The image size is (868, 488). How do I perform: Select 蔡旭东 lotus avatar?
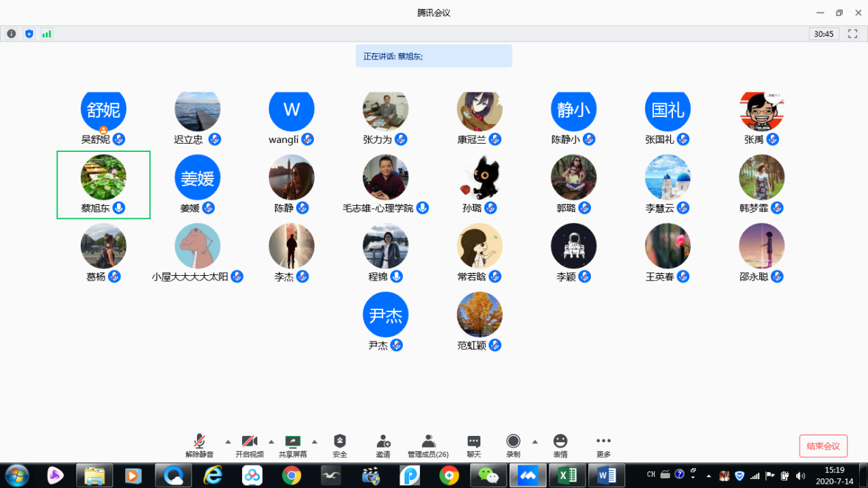[103, 177]
